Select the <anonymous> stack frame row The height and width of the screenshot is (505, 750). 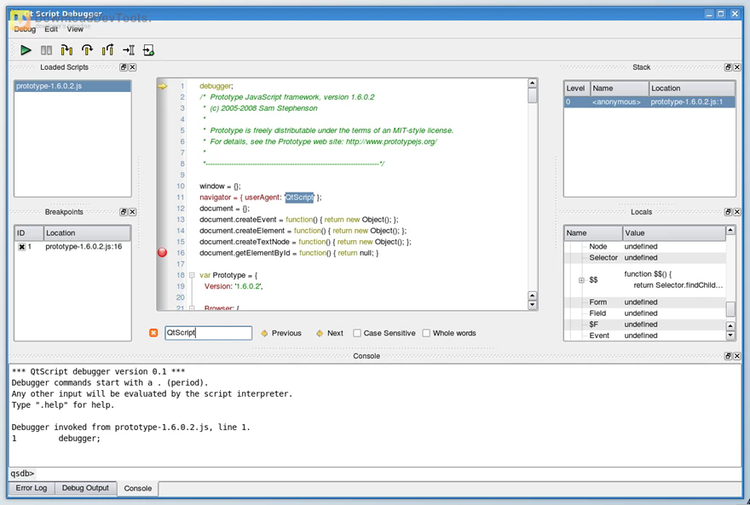649,102
